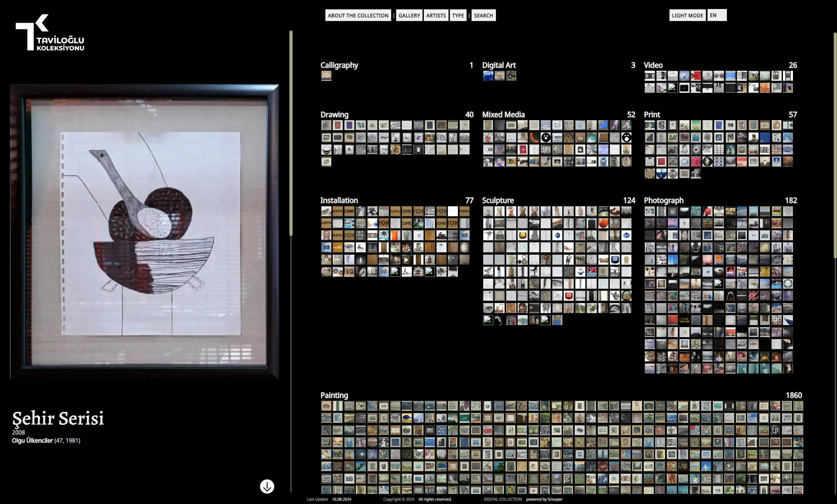Open the Photograph category heading
The height and width of the screenshot is (504, 837).
663,200
